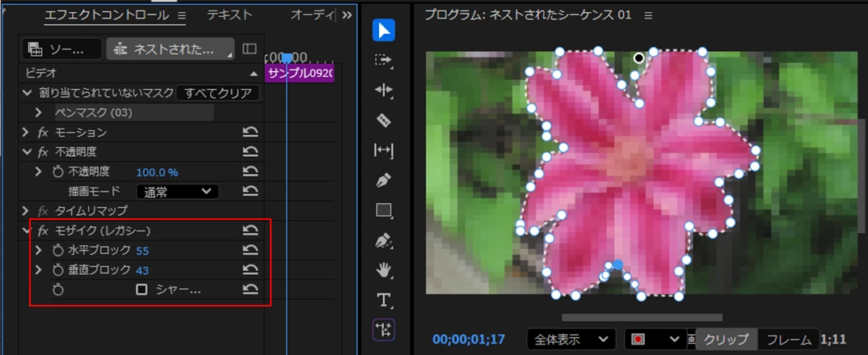The width and height of the screenshot is (868, 355).
Task: Select the Type tool
Action: [x=384, y=300]
